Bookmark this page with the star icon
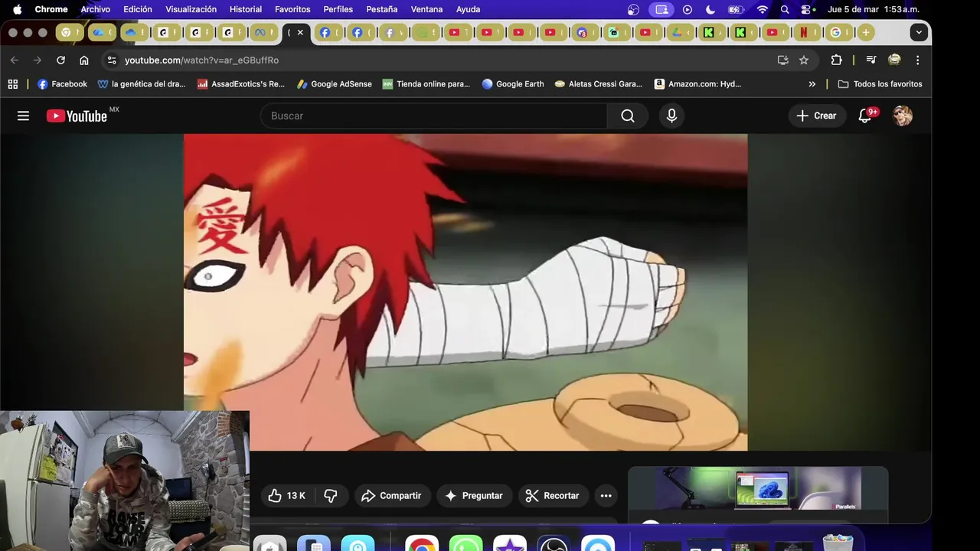The image size is (980, 551). [x=804, y=60]
